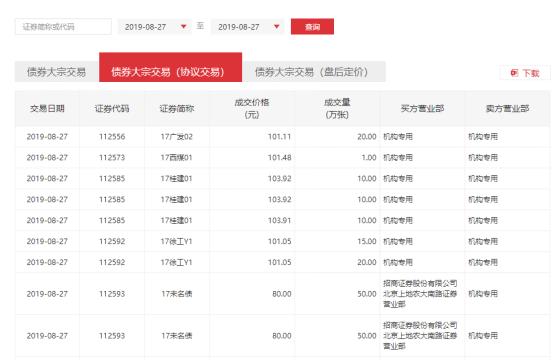554x360 pixels.
Task: Click the red 查询 query button
Action: pos(312,26)
